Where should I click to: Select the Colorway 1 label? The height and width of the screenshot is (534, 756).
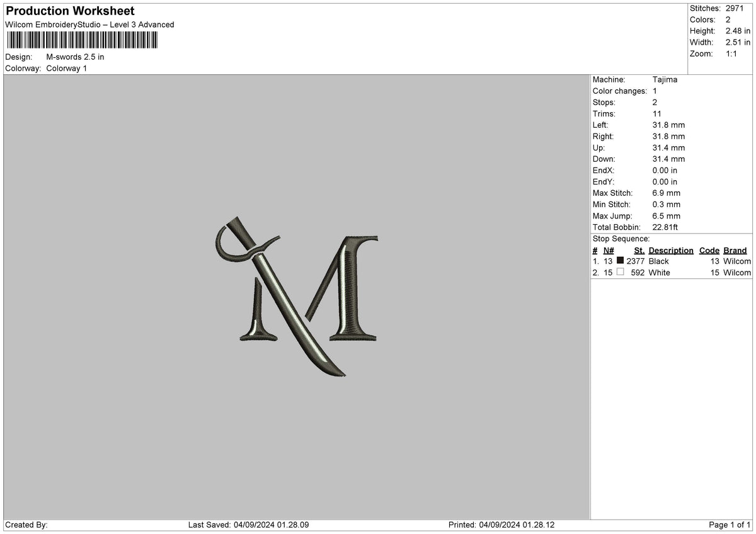66,69
